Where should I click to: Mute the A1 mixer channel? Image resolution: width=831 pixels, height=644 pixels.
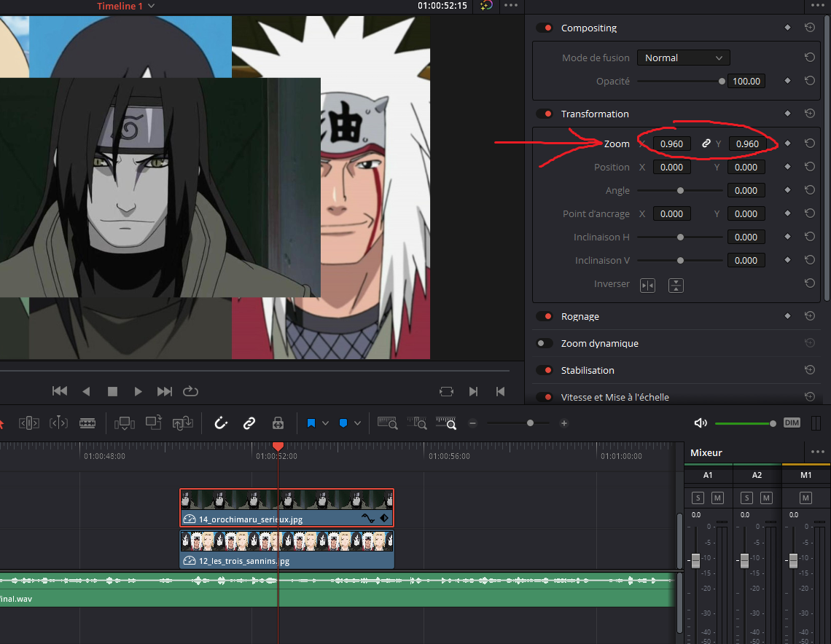pos(717,498)
